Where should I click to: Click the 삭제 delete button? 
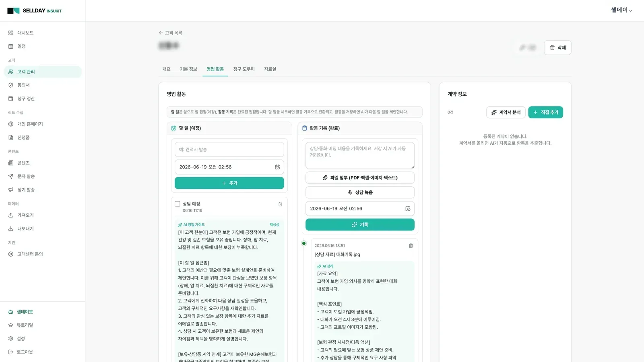[x=557, y=47]
